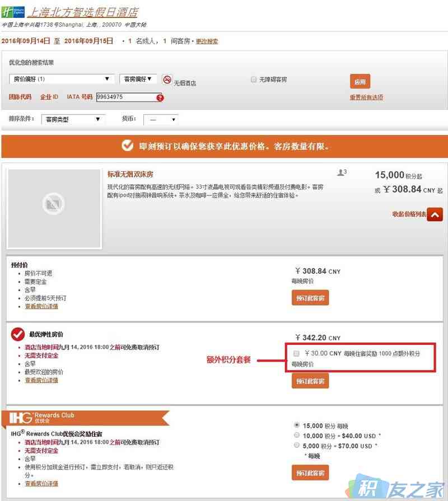Open the 客房偏好 dropdown
The image size is (448, 501).
(138, 79)
